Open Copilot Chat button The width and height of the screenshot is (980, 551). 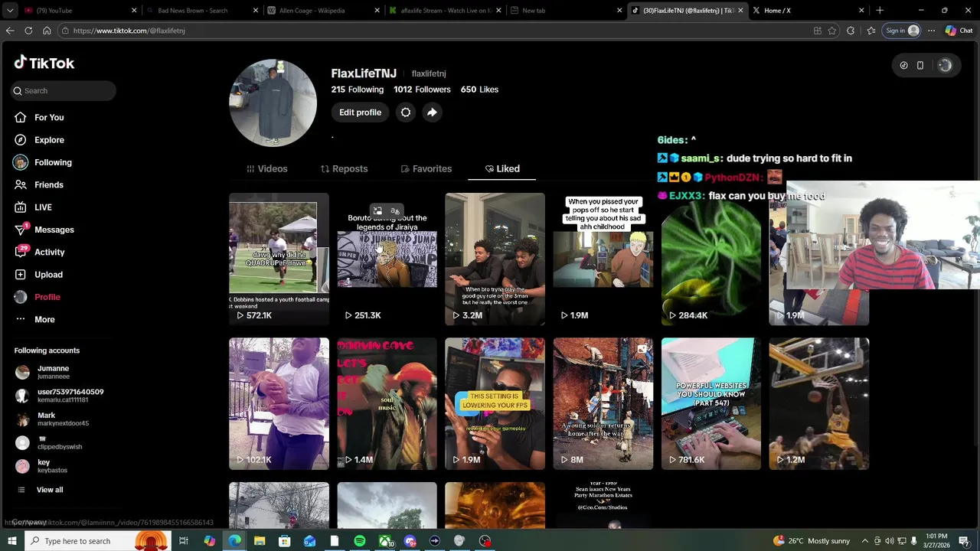pos(958,31)
